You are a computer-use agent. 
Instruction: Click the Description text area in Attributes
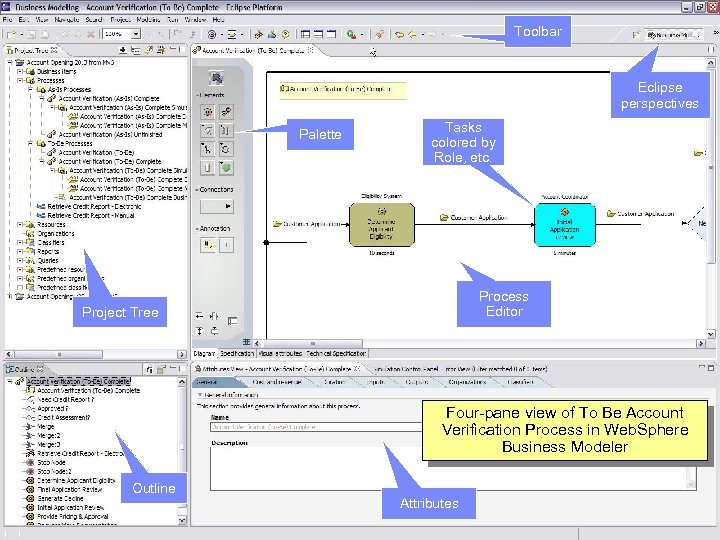pos(453,468)
